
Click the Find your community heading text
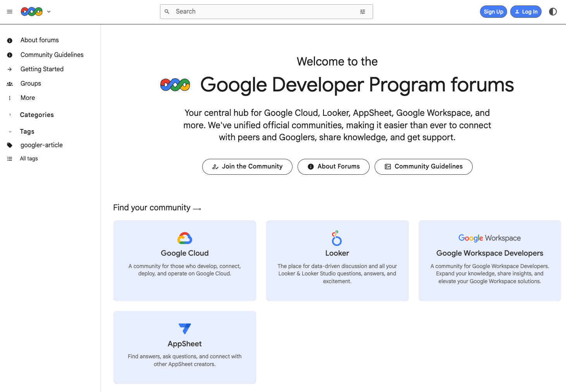pyautogui.click(x=152, y=208)
